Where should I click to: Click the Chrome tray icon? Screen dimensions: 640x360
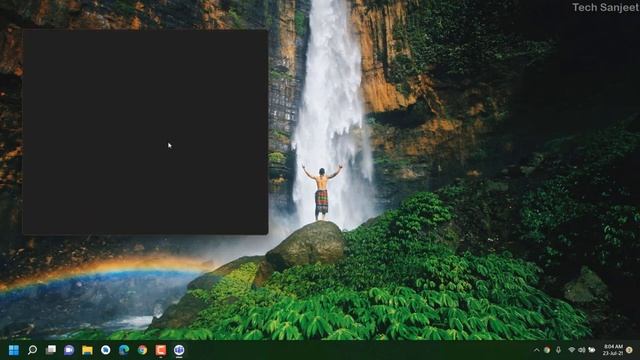click(547, 350)
